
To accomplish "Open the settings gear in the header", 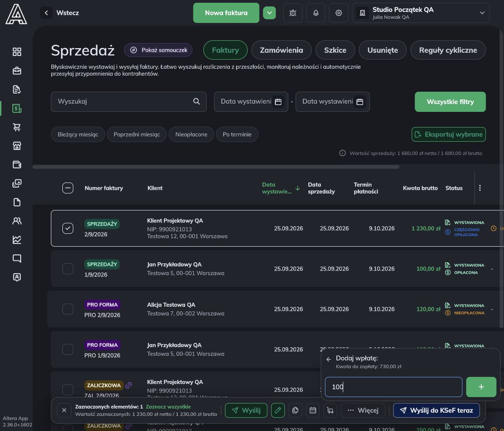I will point(339,13).
